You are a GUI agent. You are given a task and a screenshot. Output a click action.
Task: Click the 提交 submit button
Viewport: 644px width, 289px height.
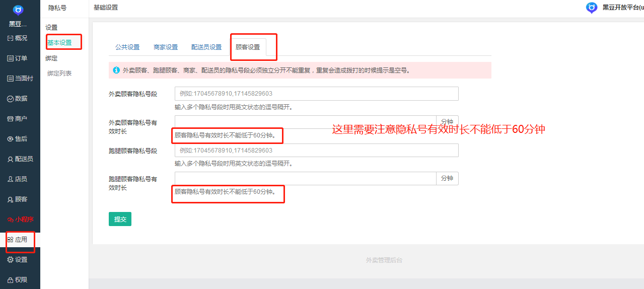pos(120,219)
